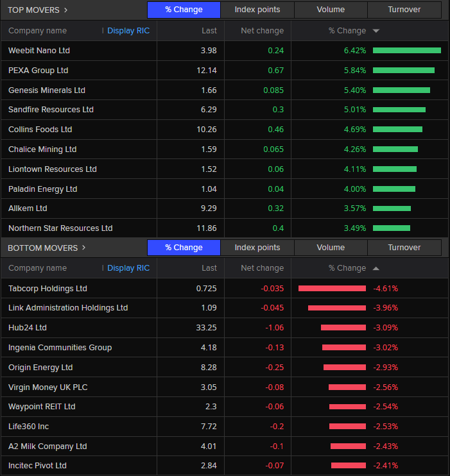450x476 pixels.
Task: Click Paladin Energy 4.00% value
Action: click(x=355, y=189)
